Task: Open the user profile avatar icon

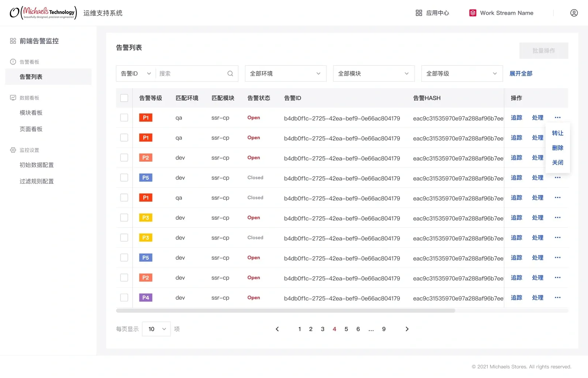Action: (574, 13)
